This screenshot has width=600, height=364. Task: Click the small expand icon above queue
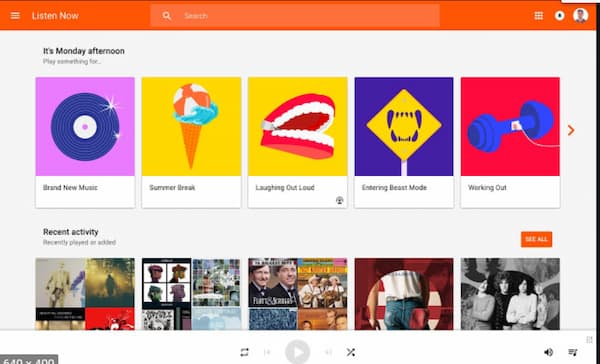589,340
